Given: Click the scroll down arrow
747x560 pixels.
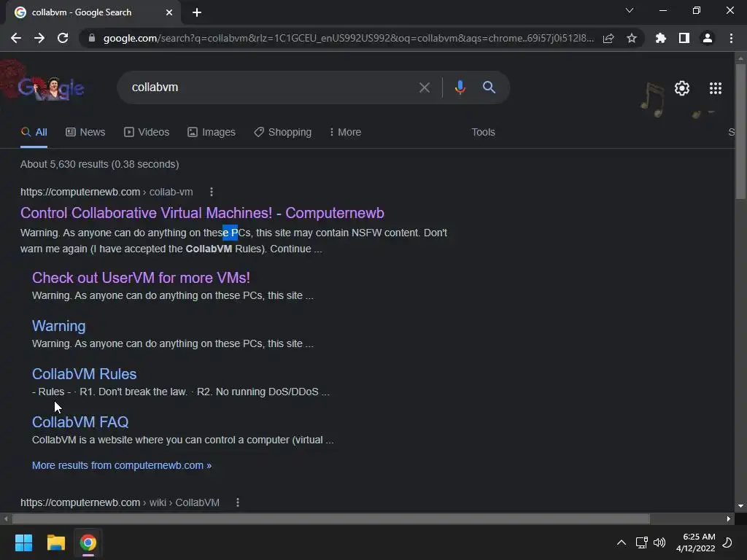Looking at the screenshot, I should (x=740, y=506).
